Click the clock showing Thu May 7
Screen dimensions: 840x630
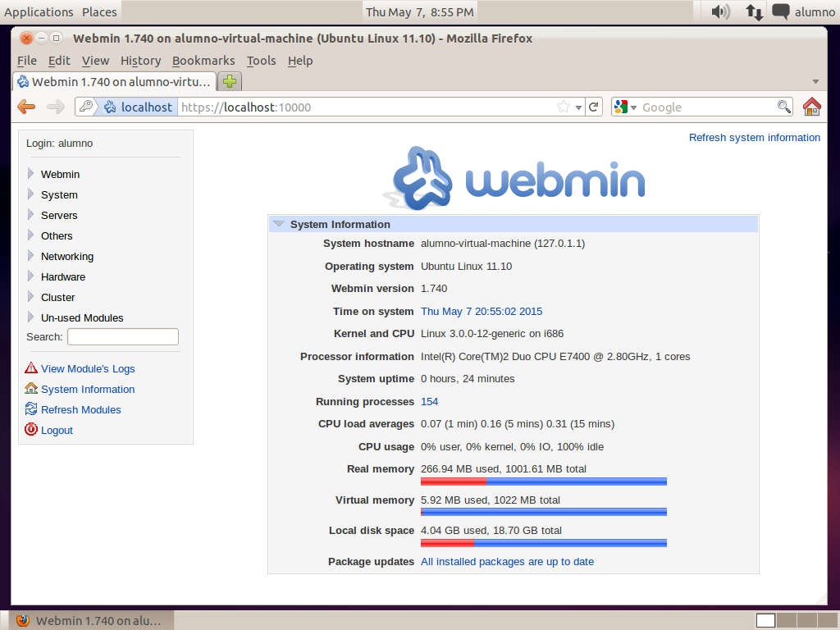point(419,11)
